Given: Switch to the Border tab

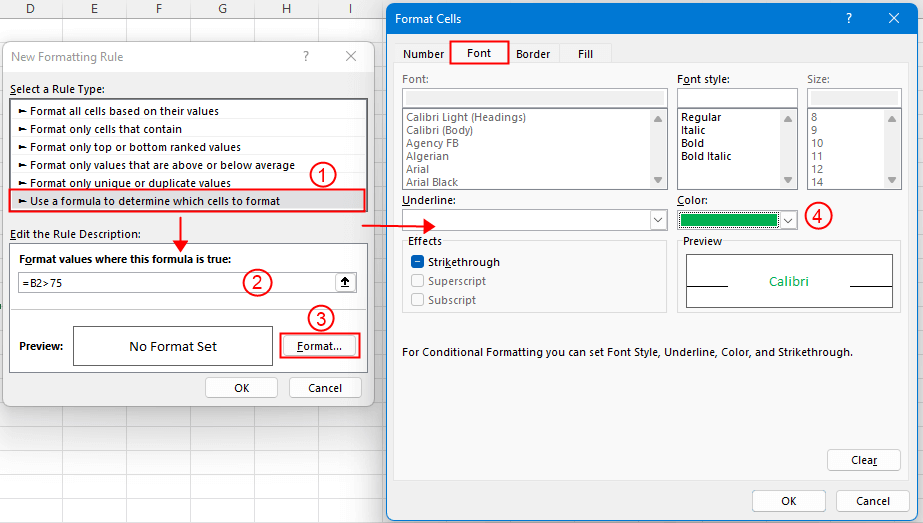Looking at the screenshot, I should (x=533, y=54).
